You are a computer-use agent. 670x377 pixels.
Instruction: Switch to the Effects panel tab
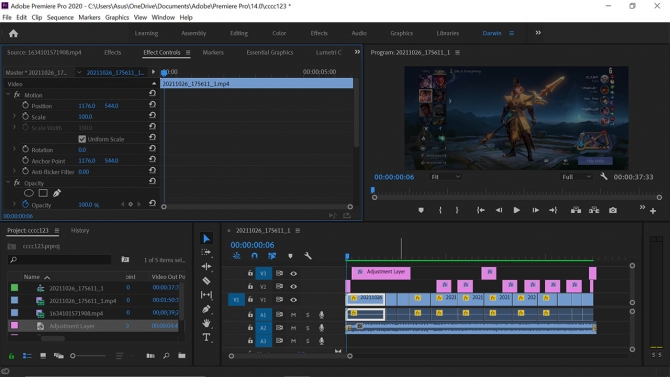(x=112, y=52)
